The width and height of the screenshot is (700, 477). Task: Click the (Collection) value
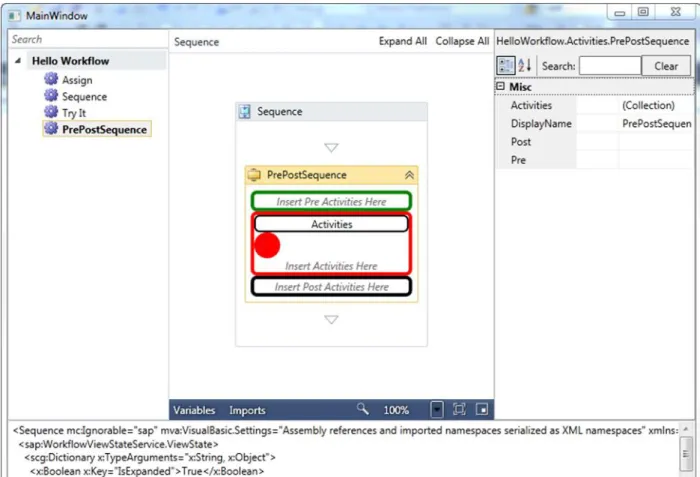point(648,105)
